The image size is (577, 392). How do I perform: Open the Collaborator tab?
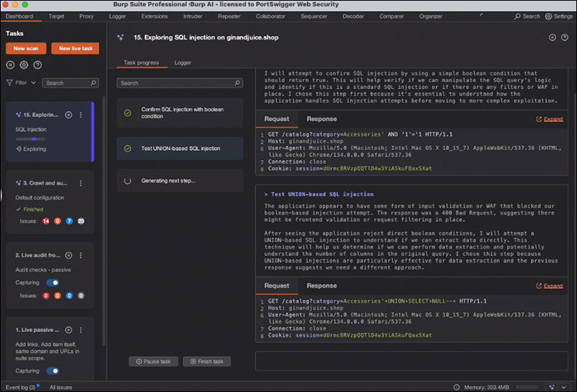point(270,16)
